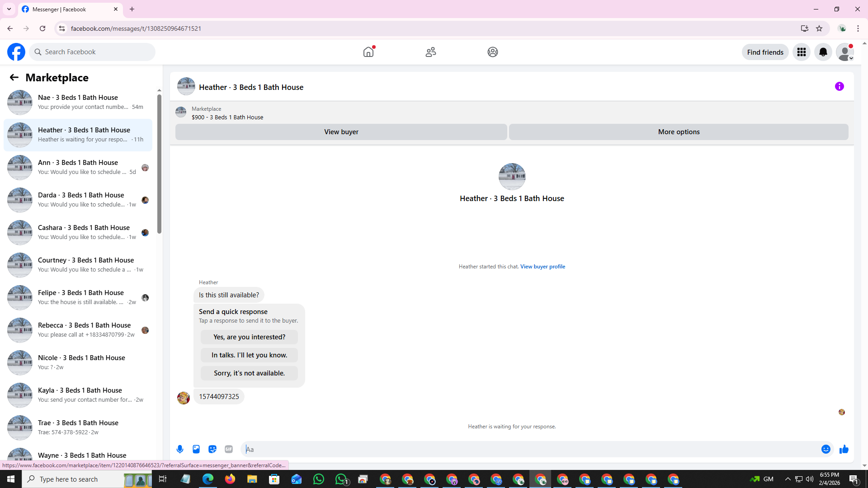Go to Facebook Home tab
868x488 pixels.
click(x=368, y=52)
